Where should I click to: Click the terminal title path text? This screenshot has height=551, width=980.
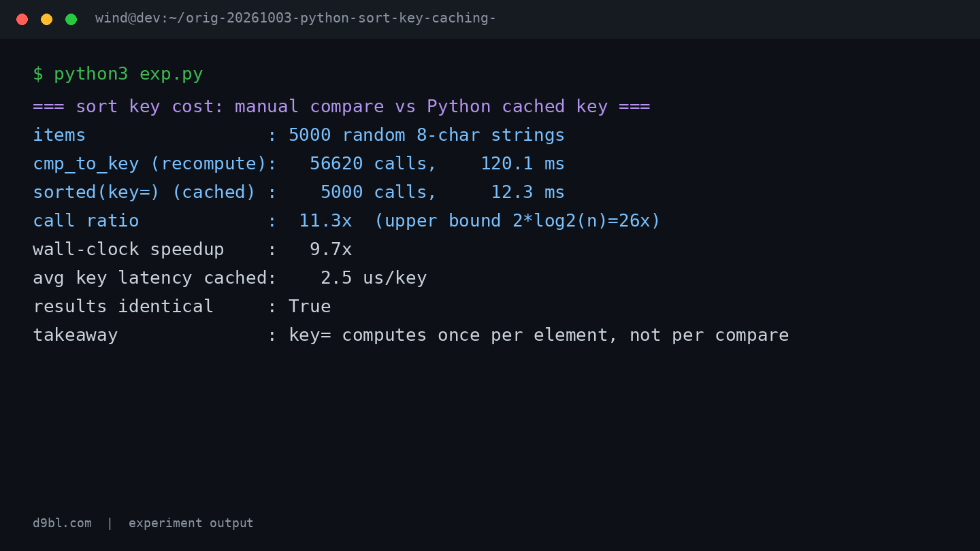(x=295, y=18)
